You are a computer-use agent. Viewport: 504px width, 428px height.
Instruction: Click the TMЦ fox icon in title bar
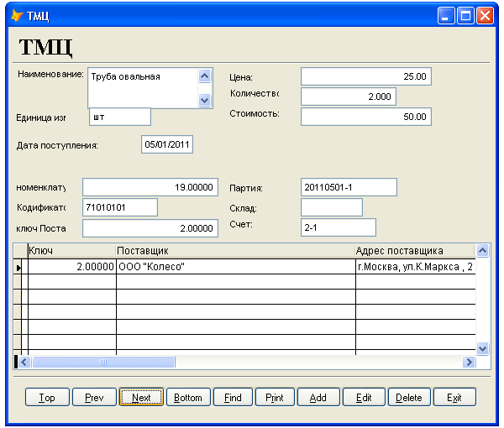point(16,15)
